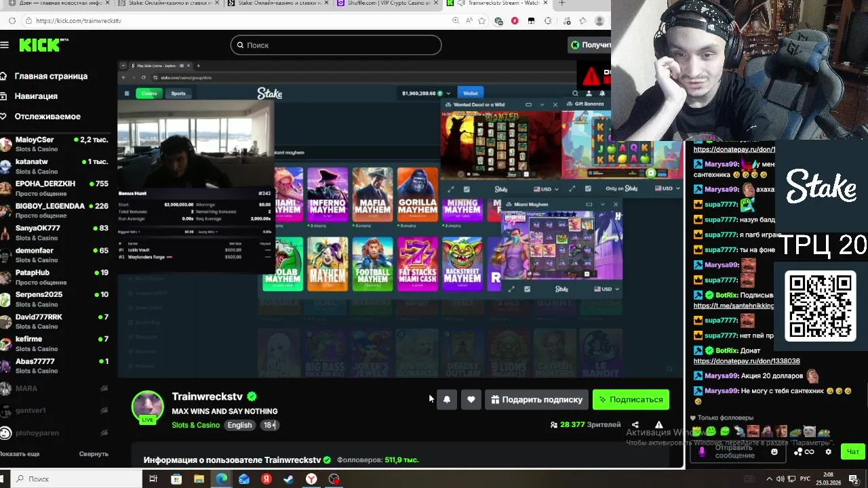
Task: Open a new browser tab
Action: [561, 3]
